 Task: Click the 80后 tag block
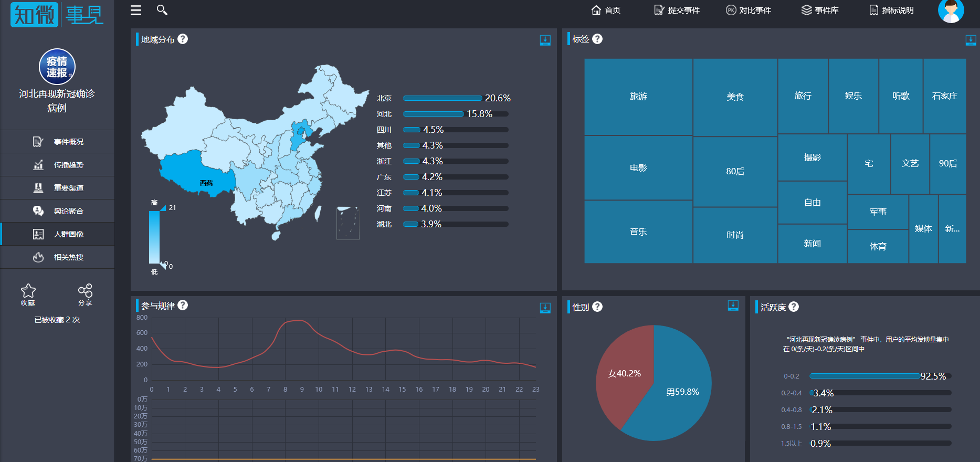(735, 172)
